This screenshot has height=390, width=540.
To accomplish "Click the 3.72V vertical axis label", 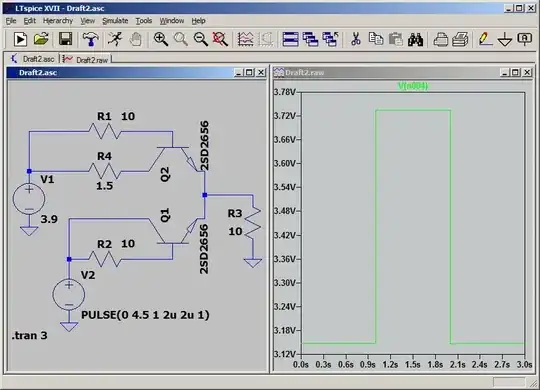I will (x=284, y=116).
